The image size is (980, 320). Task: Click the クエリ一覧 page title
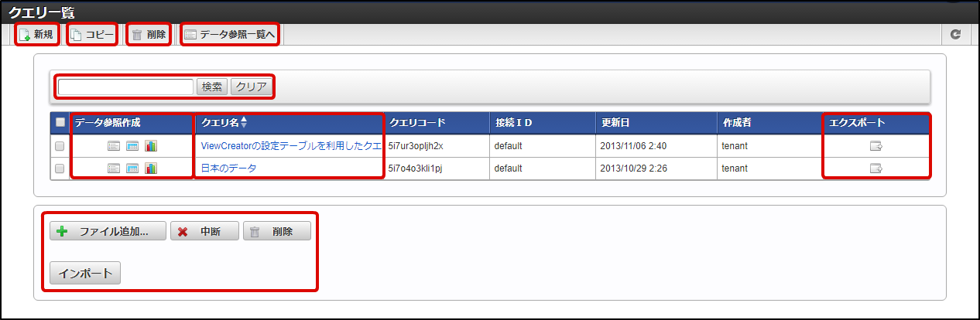tap(43, 12)
